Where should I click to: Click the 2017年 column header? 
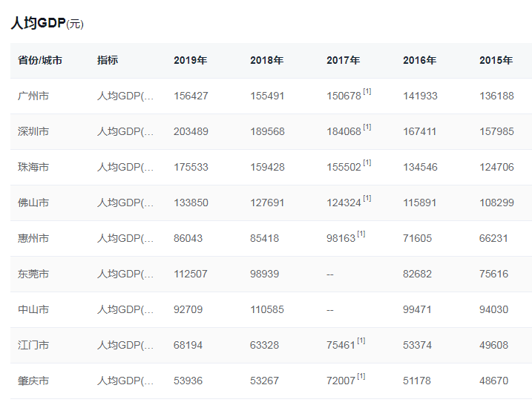point(343,61)
